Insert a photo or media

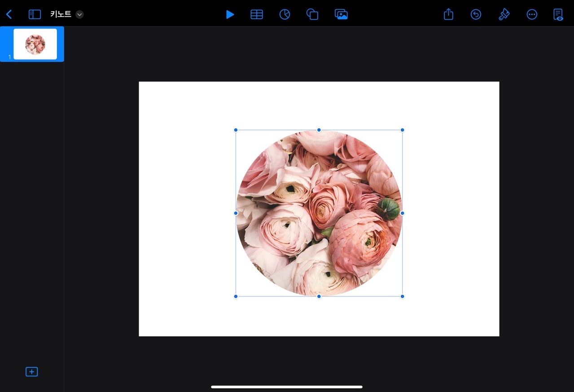pos(342,14)
